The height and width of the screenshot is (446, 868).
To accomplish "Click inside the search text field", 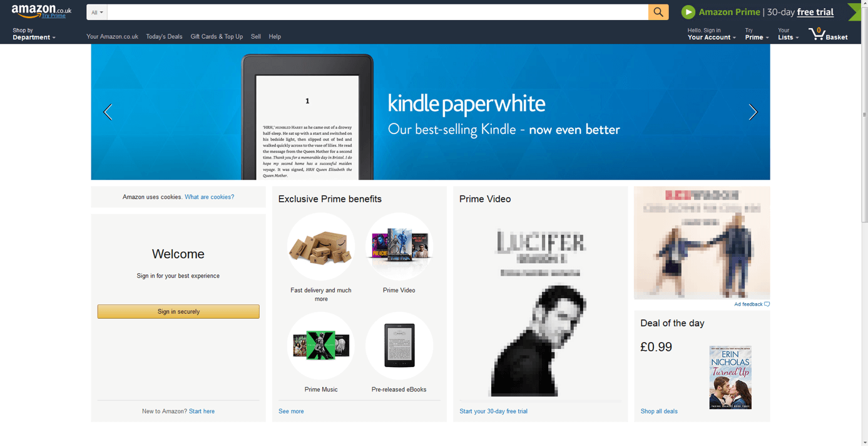I will pyautogui.click(x=377, y=12).
